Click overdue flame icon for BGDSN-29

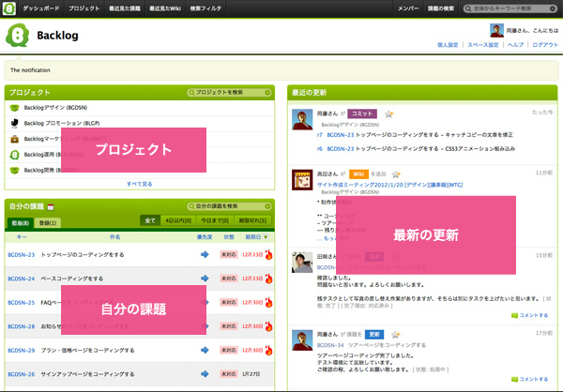[268, 350]
